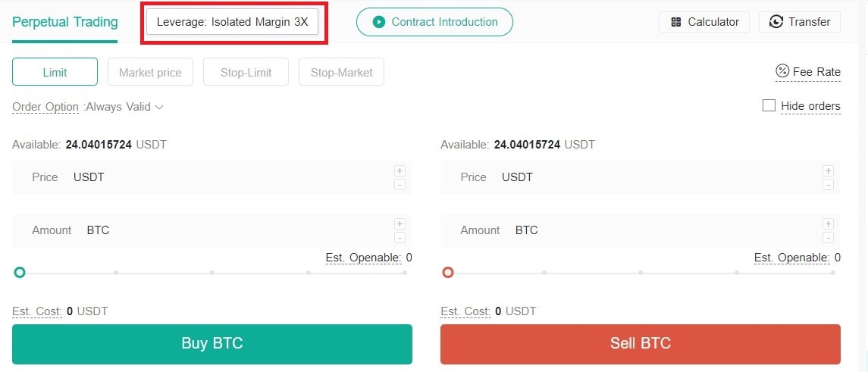This screenshot has width=868, height=372.
Task: Expand the Always Valid order option dropdown
Action: [124, 107]
